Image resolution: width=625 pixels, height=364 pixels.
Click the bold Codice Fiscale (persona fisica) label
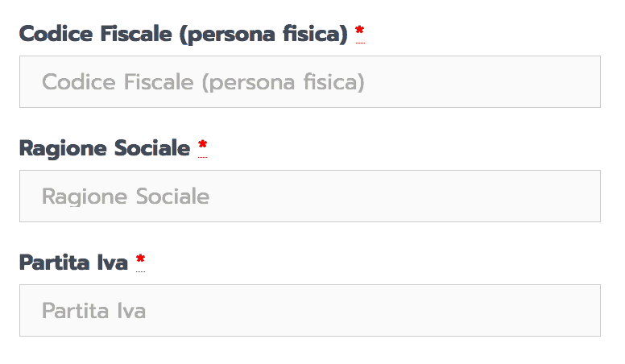coord(184,35)
